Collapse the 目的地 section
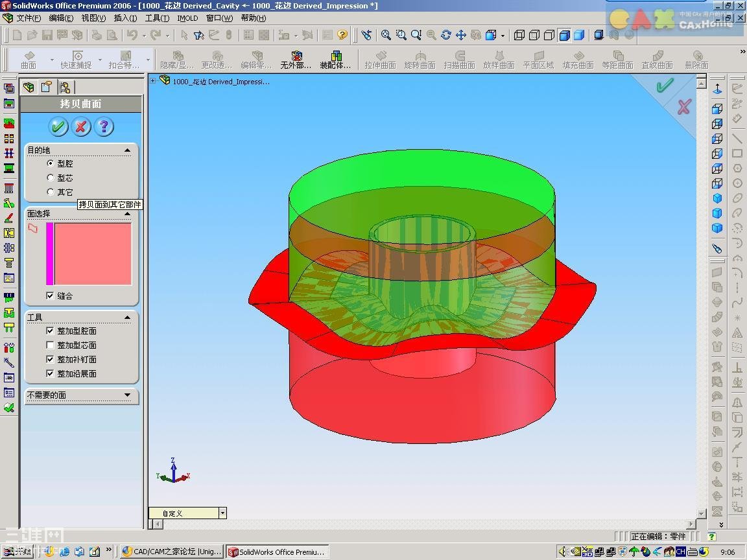The height and width of the screenshot is (560, 747). point(127,150)
